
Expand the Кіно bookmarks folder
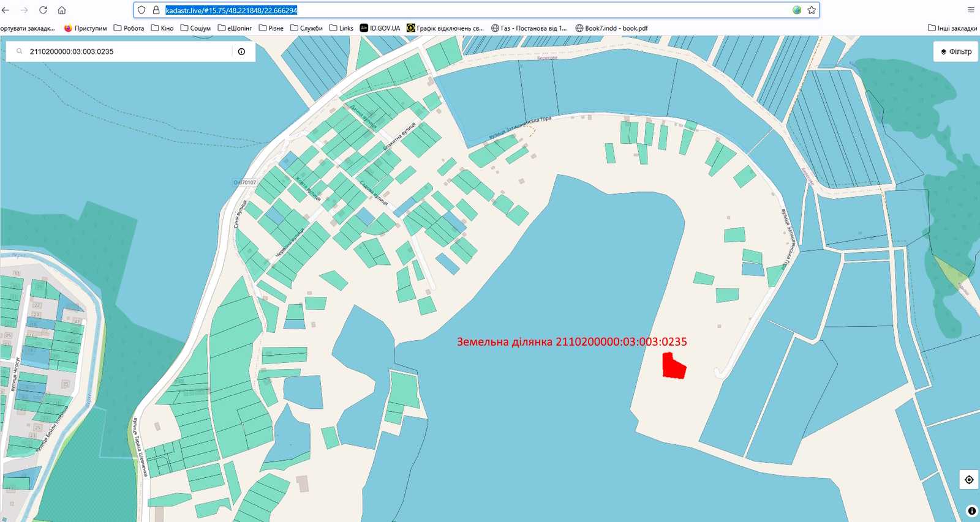(x=162, y=28)
